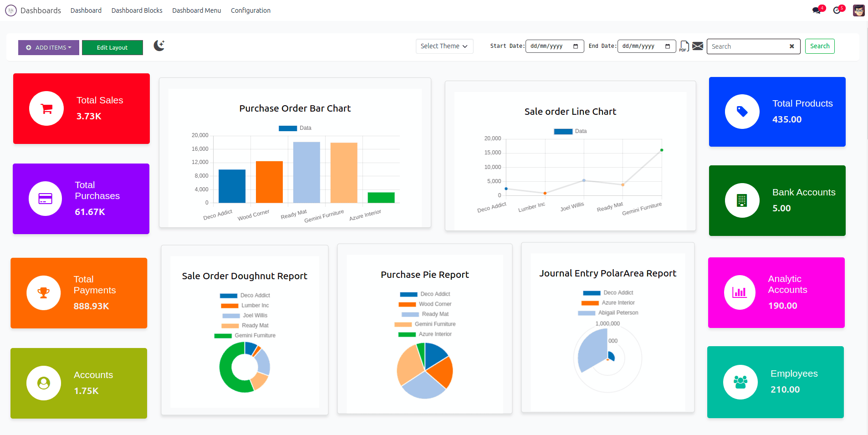Toggle dark mode with the moon icon

click(x=159, y=46)
